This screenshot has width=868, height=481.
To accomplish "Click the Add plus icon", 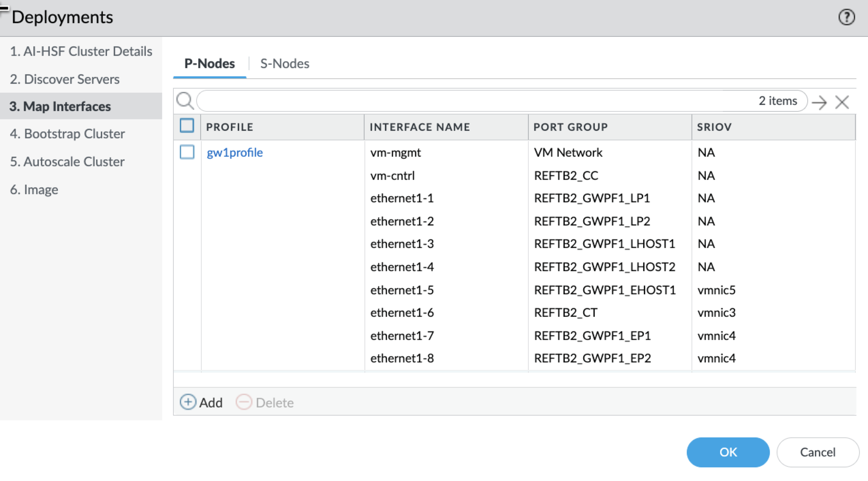I will click(x=188, y=402).
